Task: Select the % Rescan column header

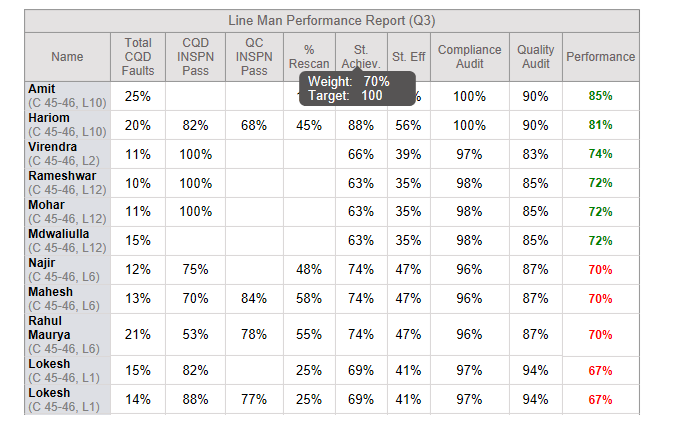Action: pos(309,57)
